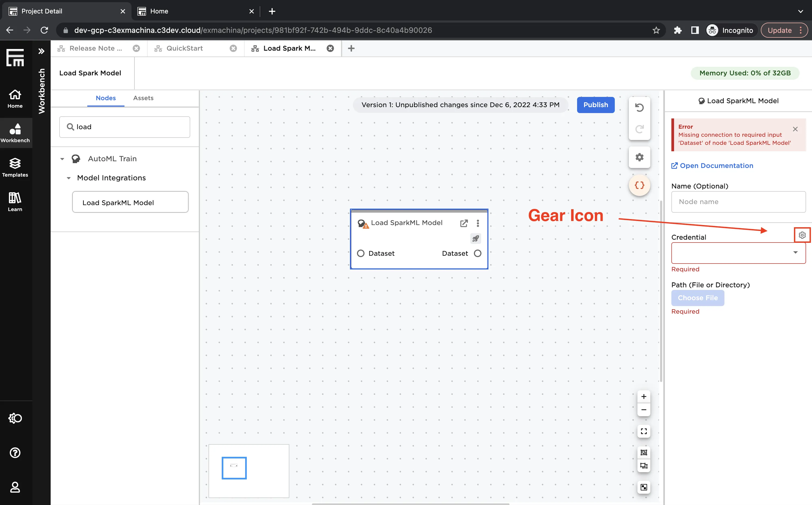Click the fit-to-screen canvas icon

(644, 431)
